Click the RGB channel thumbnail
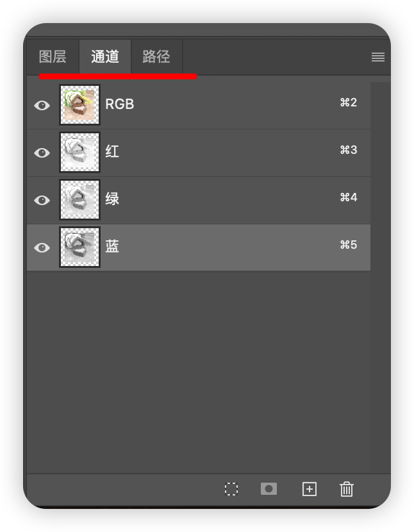The width and height of the screenshot is (414, 532). tap(79, 105)
